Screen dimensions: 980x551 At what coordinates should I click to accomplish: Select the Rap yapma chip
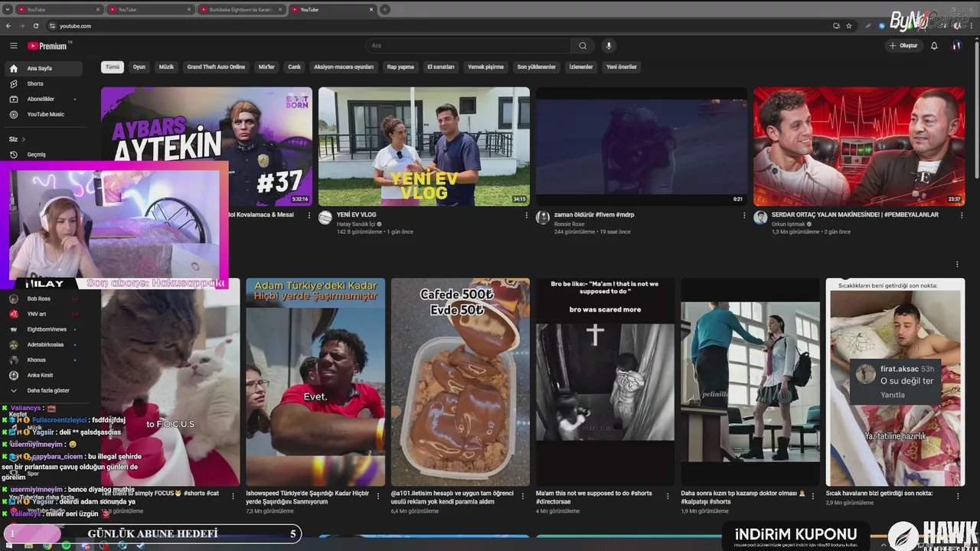[400, 67]
